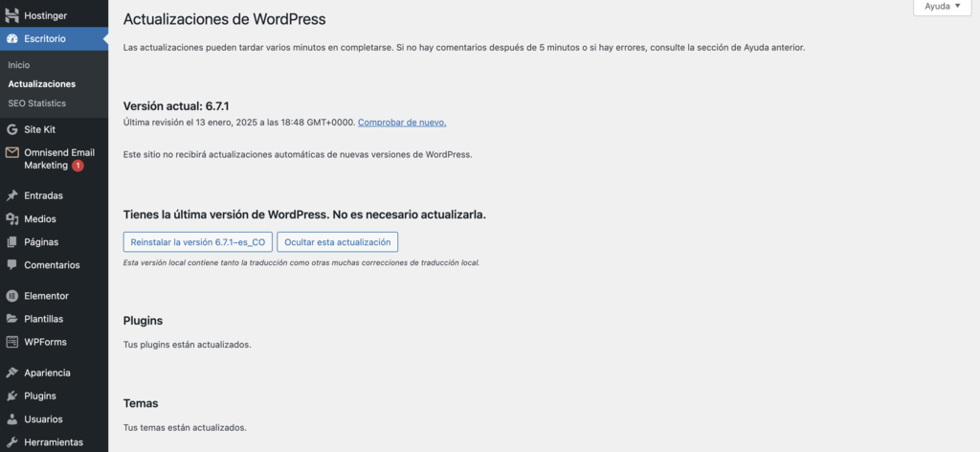This screenshot has height=452, width=980.
Task: Go to the Inicio submenu item
Action: [19, 65]
